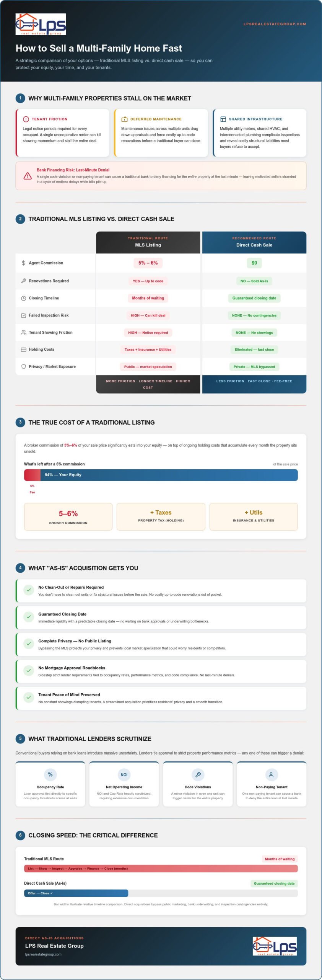This screenshot has width=322, height=980.
Task: Click the clock icon beside Closing Timeline
Action: [x=24, y=298]
